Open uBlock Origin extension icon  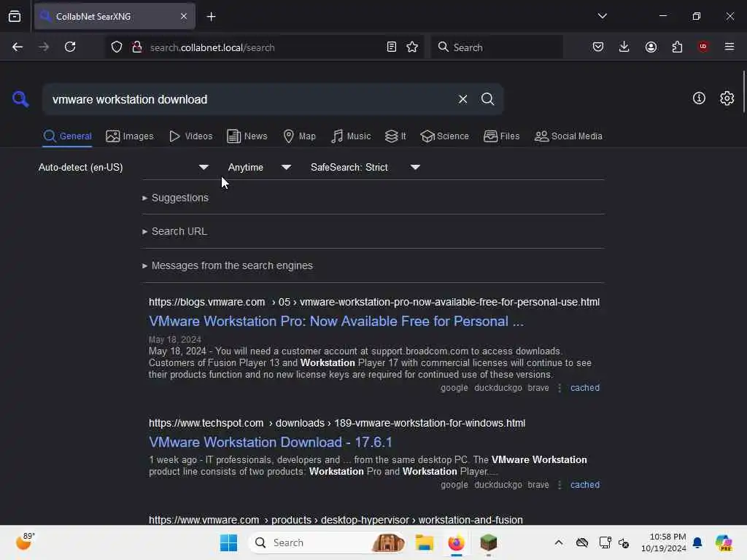(x=703, y=47)
